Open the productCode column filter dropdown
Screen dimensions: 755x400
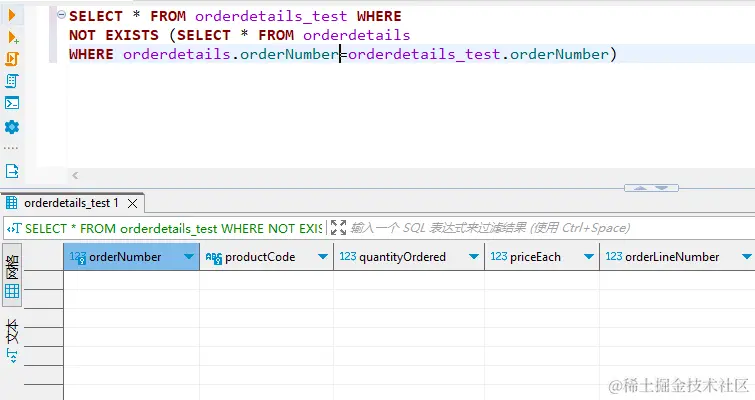(323, 257)
